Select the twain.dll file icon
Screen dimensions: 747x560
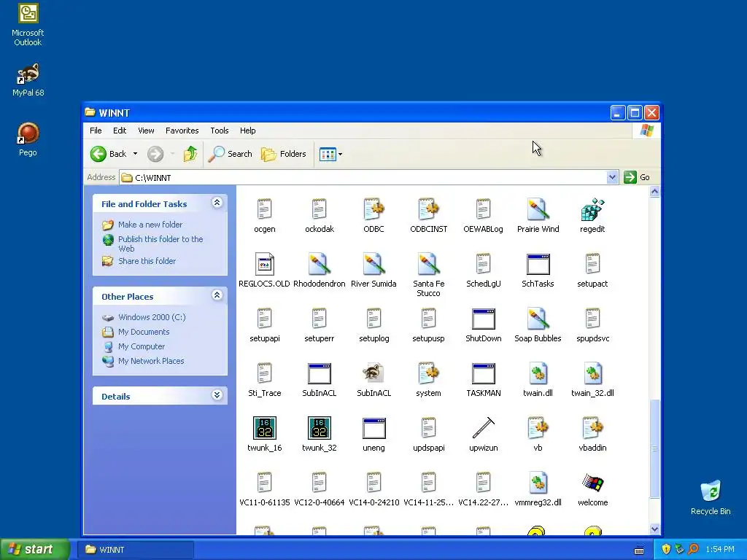tap(538, 374)
